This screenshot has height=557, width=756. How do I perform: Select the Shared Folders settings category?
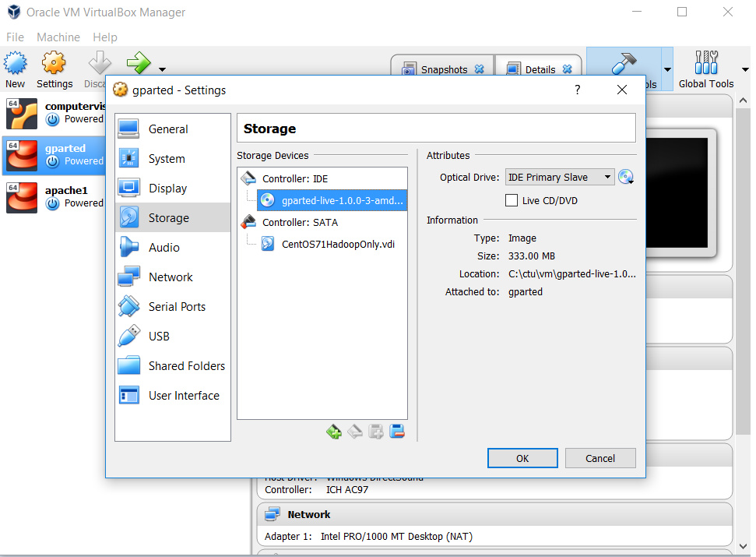click(x=173, y=365)
